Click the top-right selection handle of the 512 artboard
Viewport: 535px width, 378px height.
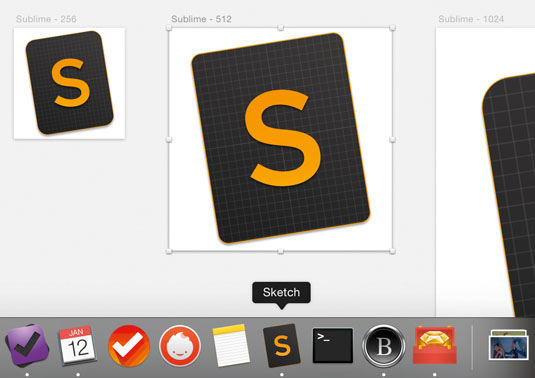(x=392, y=28)
